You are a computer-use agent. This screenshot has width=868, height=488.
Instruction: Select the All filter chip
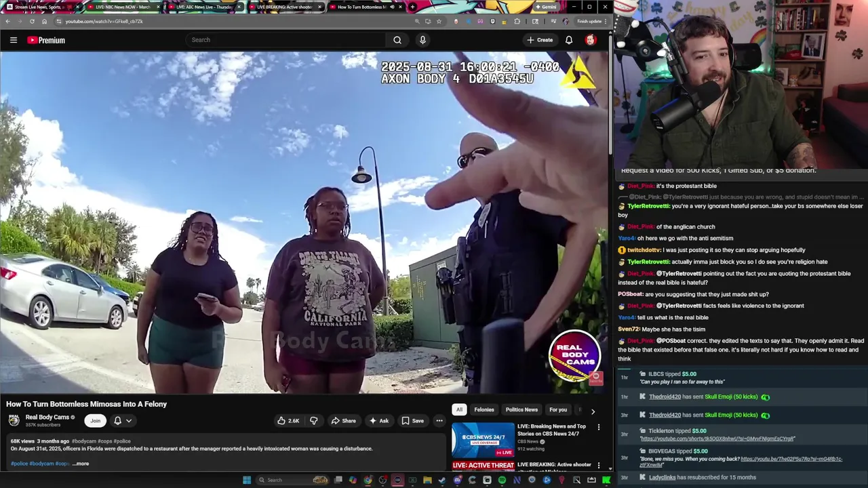(x=459, y=409)
